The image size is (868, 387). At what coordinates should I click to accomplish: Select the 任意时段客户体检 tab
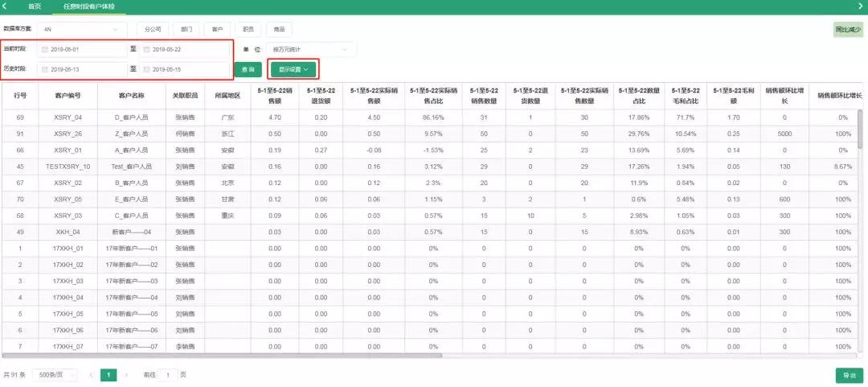pos(95,6)
